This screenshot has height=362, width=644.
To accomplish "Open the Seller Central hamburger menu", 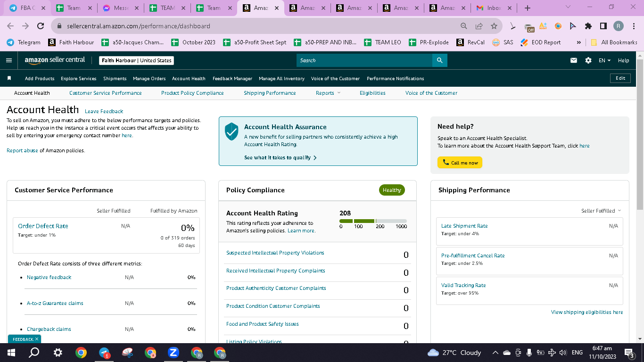I will [8, 60].
